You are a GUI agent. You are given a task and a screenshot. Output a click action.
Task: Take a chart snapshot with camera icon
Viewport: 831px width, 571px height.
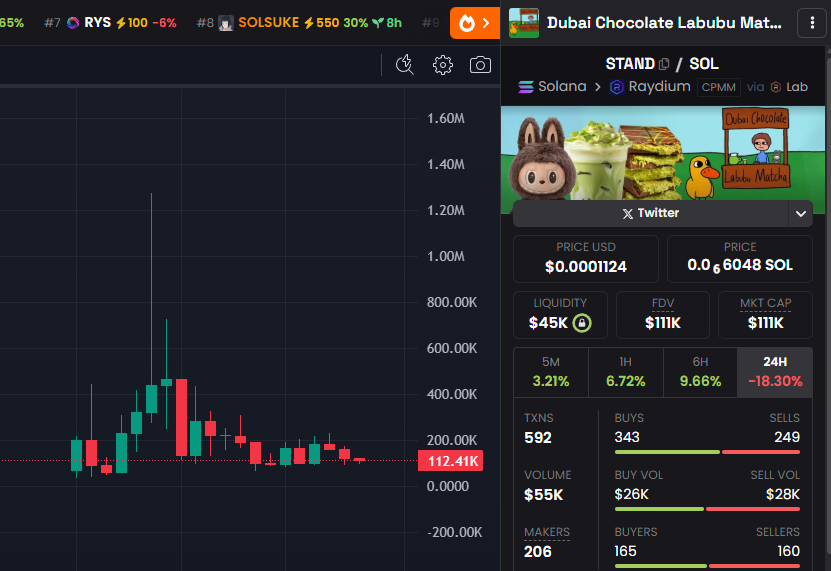(480, 65)
